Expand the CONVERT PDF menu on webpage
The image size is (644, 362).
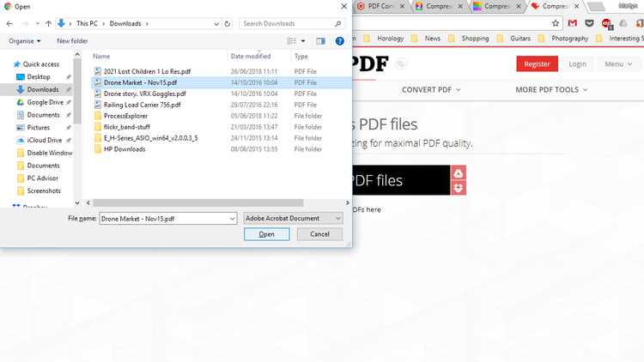[x=431, y=89]
